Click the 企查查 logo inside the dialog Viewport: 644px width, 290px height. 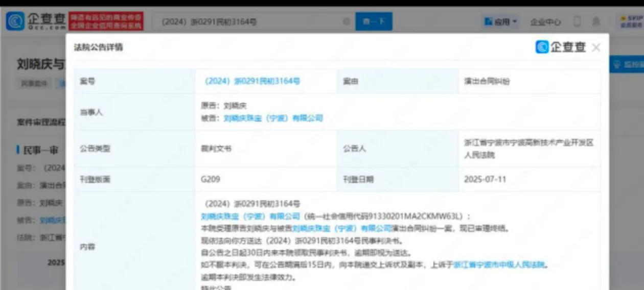tap(561, 47)
